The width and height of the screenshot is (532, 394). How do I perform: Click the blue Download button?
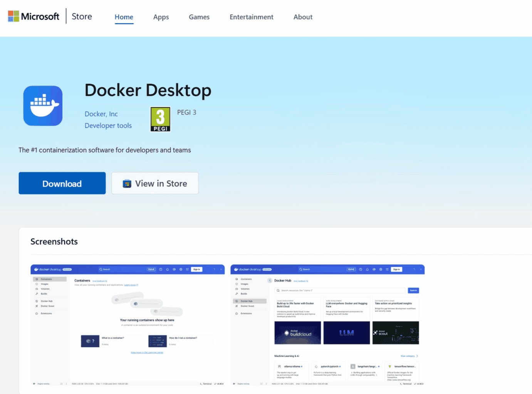tap(62, 183)
